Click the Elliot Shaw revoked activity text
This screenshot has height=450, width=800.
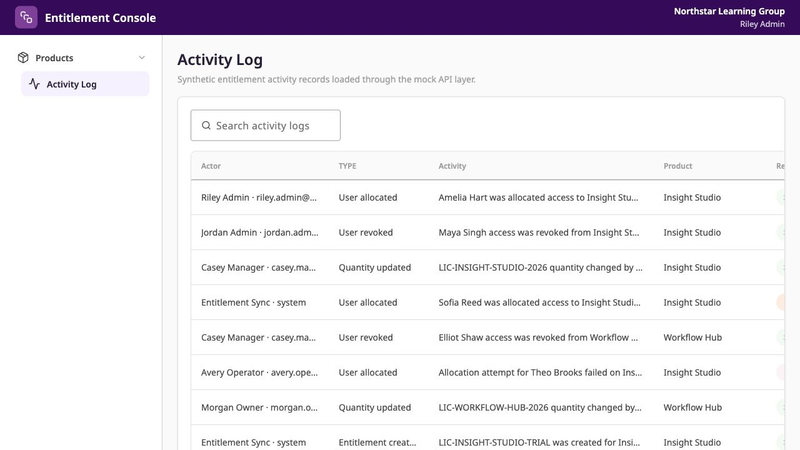(x=538, y=337)
